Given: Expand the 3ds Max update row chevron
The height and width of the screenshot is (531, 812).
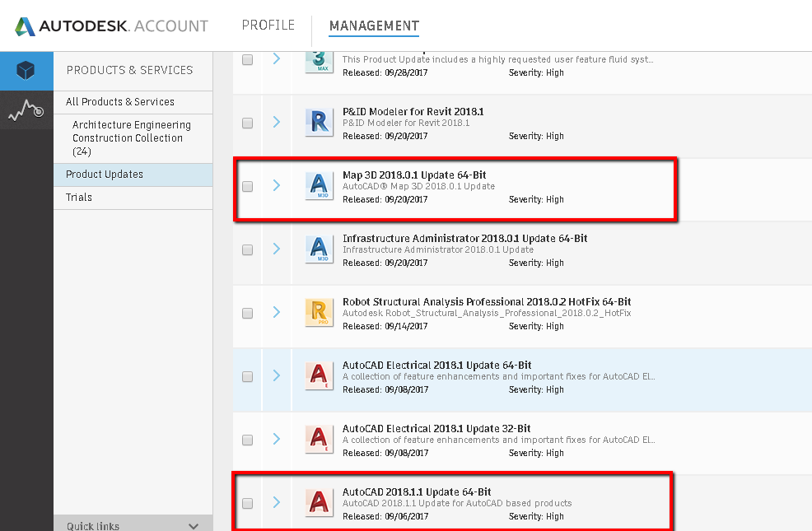Looking at the screenshot, I should [277, 58].
